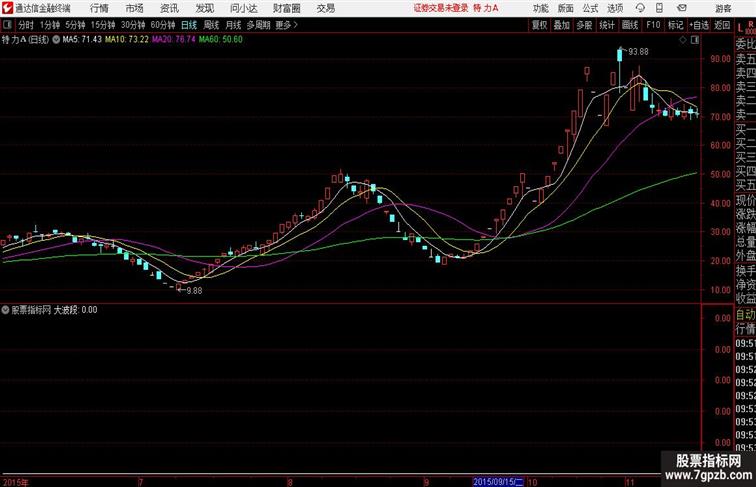Screen dimensions: 756x487
Task: Click the 大波段: 0.00 indicator label
Action: (x=75, y=310)
